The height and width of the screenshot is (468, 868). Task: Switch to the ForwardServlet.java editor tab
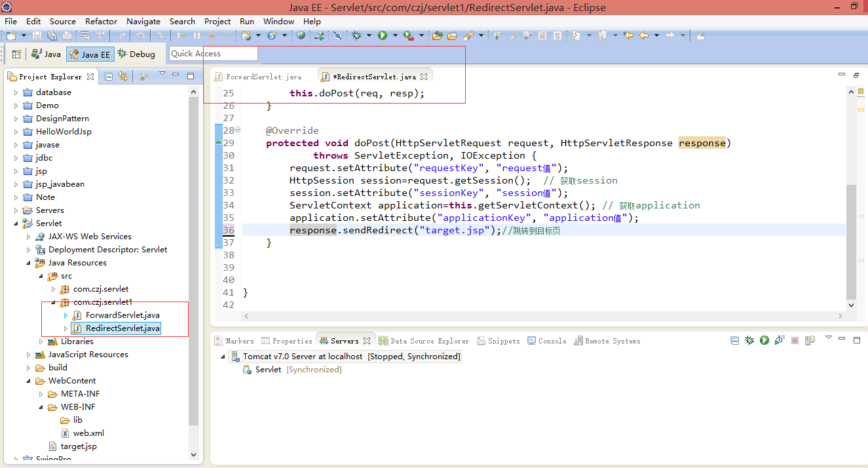pos(258,77)
